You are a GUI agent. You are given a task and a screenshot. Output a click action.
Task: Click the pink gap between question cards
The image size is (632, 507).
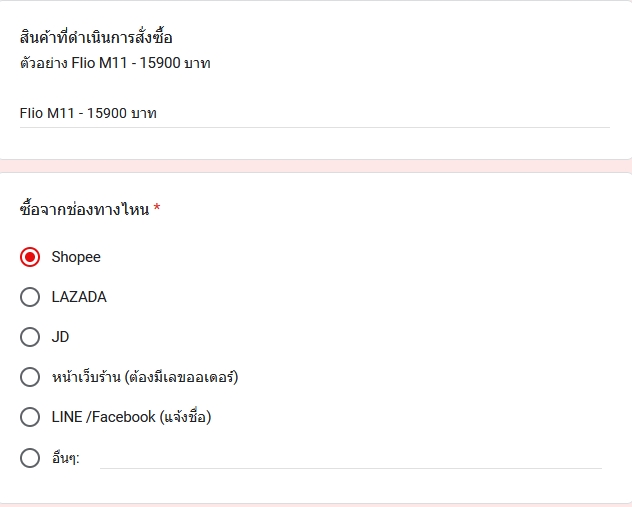[x=316, y=166]
